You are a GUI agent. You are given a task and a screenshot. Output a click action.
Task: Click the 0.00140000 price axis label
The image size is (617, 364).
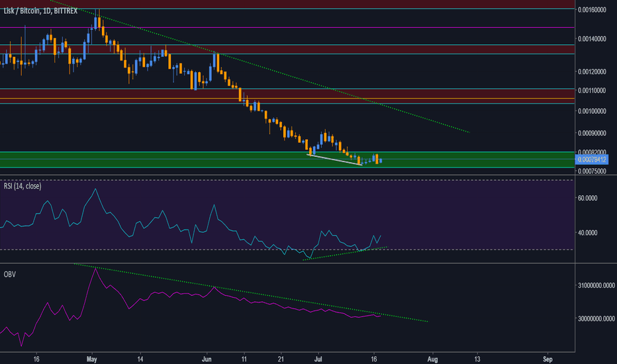[x=592, y=39]
